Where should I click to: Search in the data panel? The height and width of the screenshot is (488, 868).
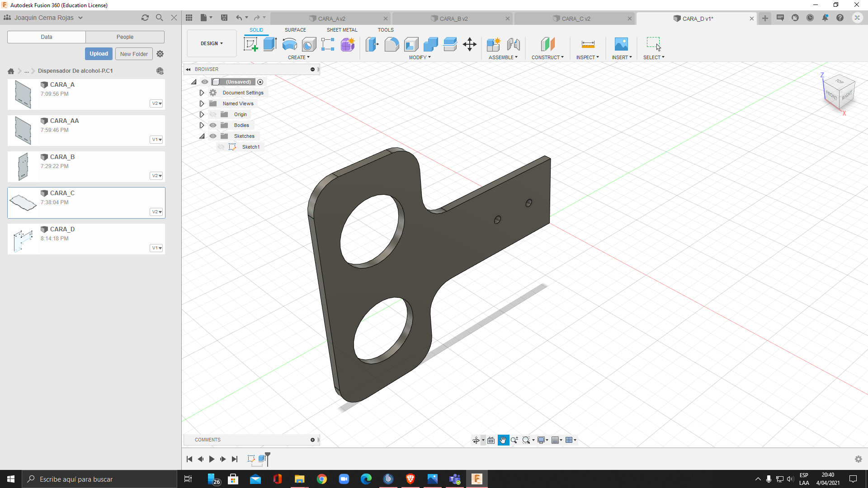(160, 18)
